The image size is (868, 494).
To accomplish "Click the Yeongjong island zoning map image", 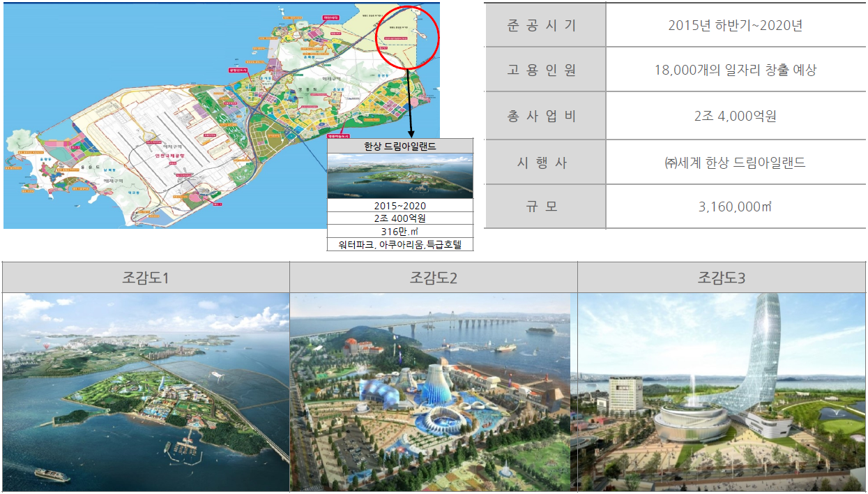I will coord(222,115).
